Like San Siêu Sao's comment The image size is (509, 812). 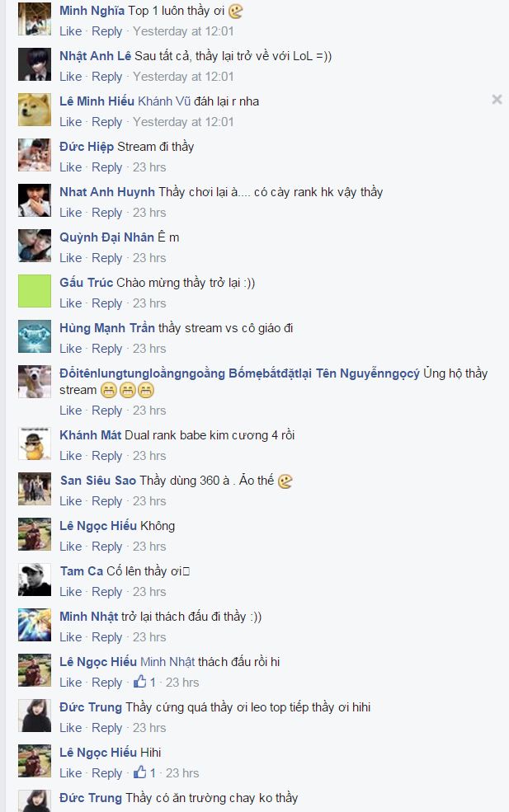pos(70,501)
